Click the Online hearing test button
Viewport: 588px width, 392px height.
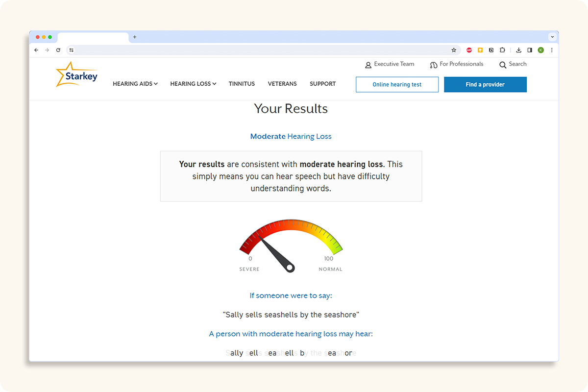point(397,84)
